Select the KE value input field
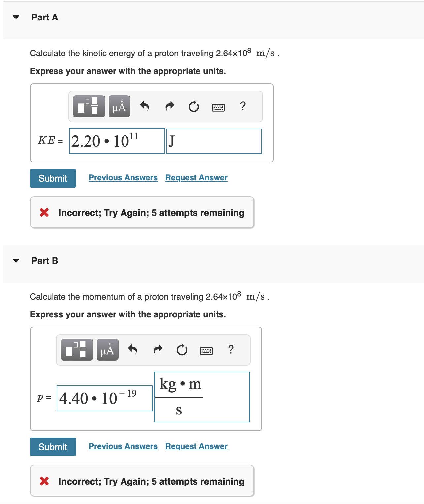This screenshot has width=424, height=504. pos(116,141)
